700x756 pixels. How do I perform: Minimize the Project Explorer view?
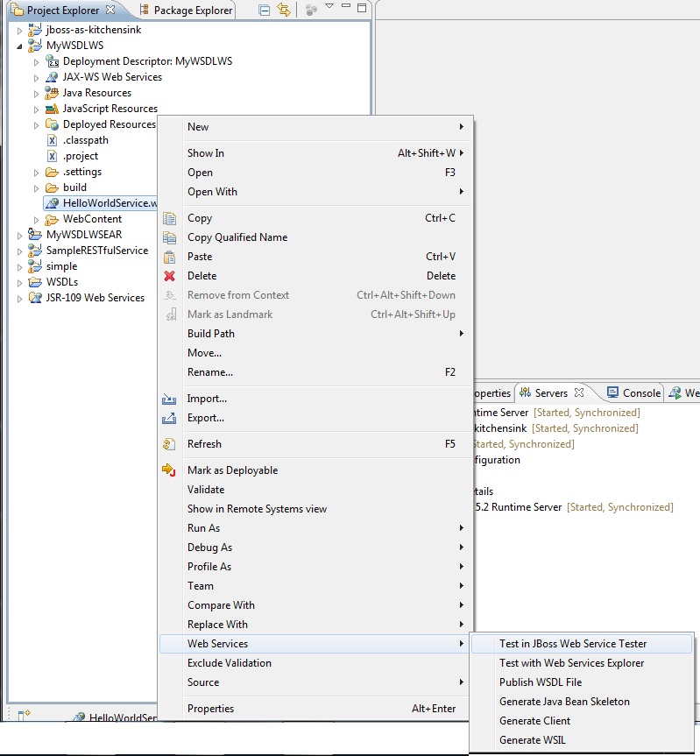click(x=346, y=7)
